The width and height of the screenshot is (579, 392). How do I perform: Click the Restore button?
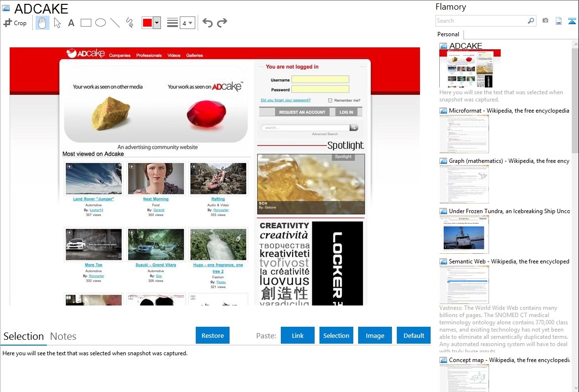coord(213,335)
